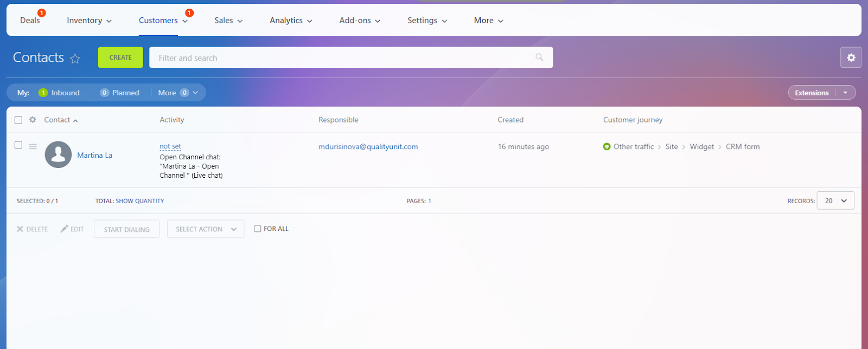Click the search magnifier icon
The image size is (868, 349).
[539, 57]
